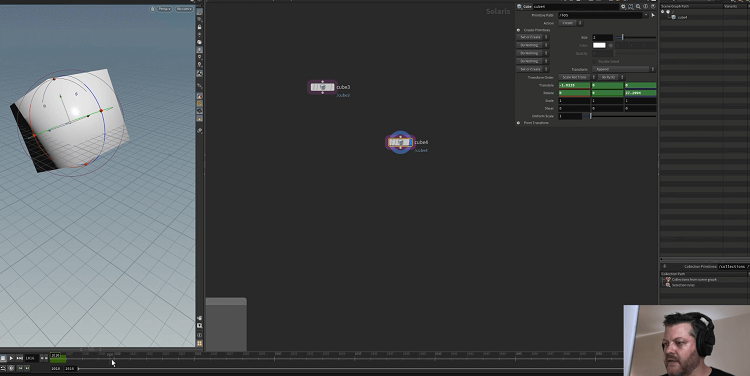Image resolution: width=750 pixels, height=376 pixels.
Task: Open the Action Create dropdown
Action: [570, 23]
